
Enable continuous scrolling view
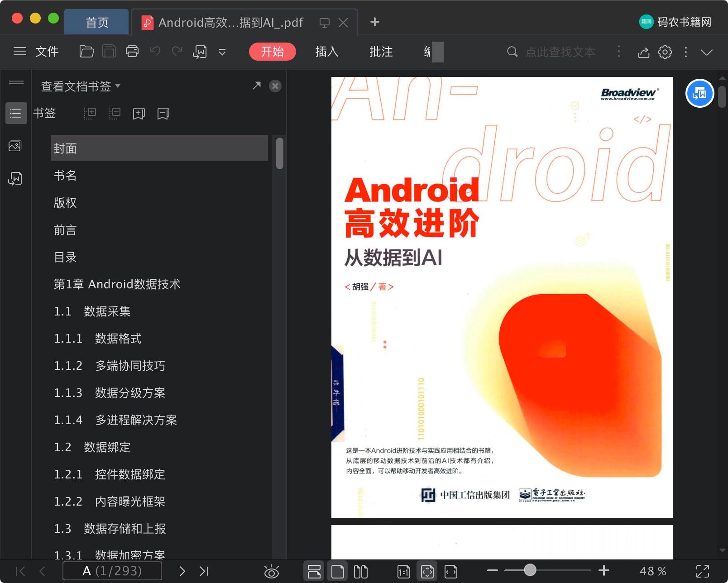coord(314,572)
